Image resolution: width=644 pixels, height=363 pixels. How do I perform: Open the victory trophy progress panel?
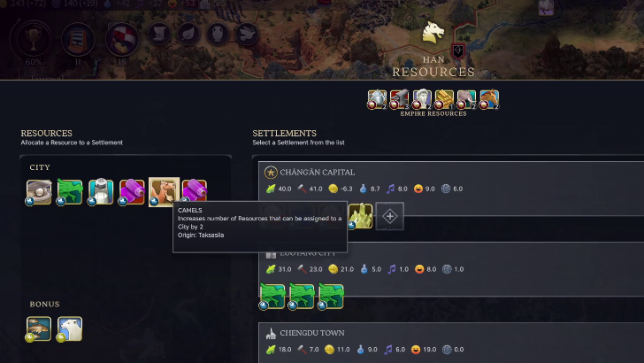tap(34, 40)
